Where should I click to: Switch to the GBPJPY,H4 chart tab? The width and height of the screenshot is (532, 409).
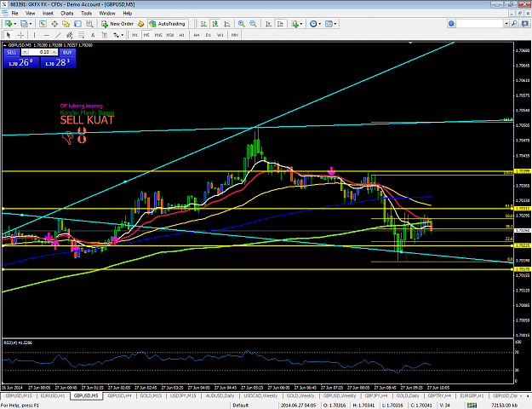(376, 396)
